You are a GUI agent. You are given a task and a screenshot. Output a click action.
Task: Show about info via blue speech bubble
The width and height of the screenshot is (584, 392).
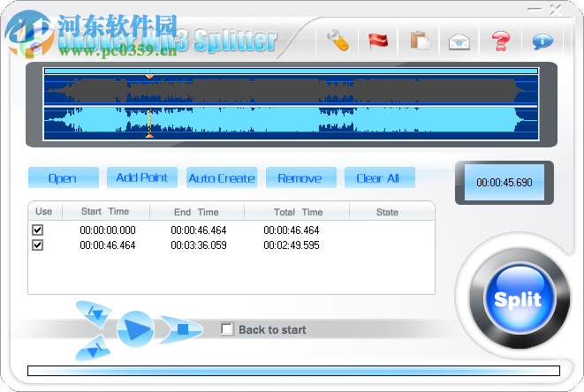coord(542,41)
